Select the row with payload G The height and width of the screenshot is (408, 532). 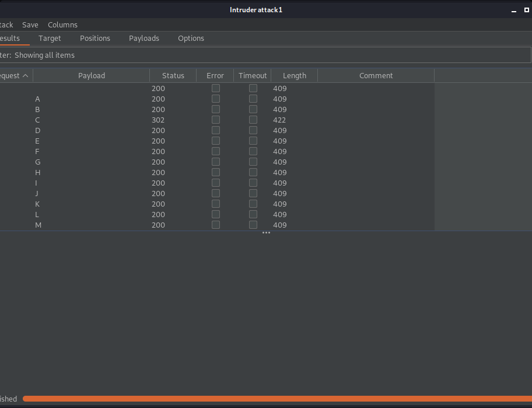217,162
